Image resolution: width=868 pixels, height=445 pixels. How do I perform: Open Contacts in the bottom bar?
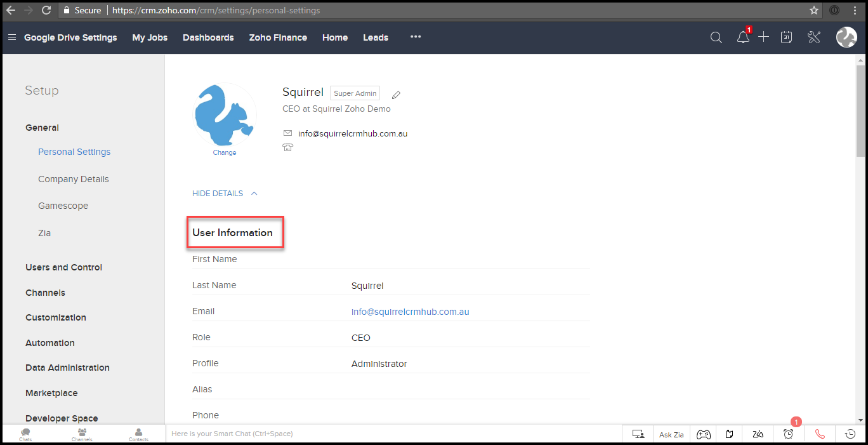[138, 434]
